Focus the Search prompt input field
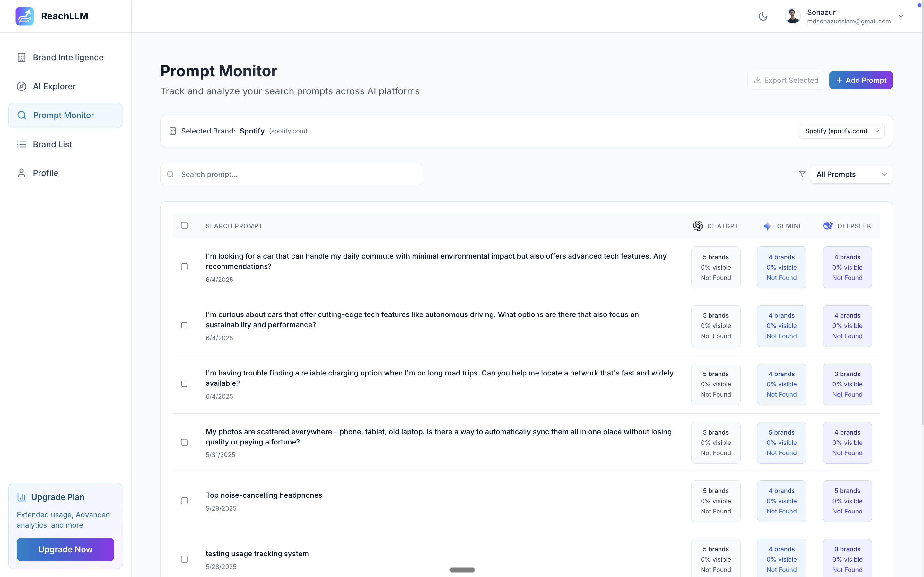924x577 pixels. [x=292, y=174]
